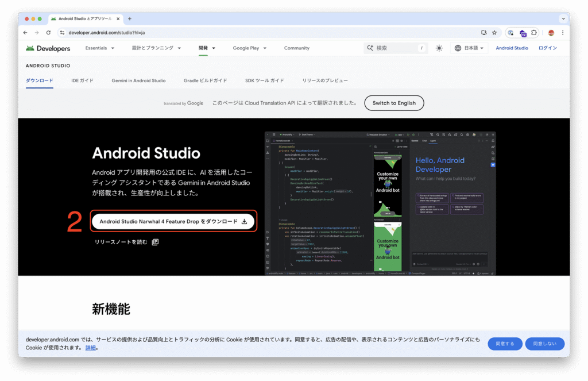Open the 日本語 language selector
588x381 pixels.
tap(469, 48)
